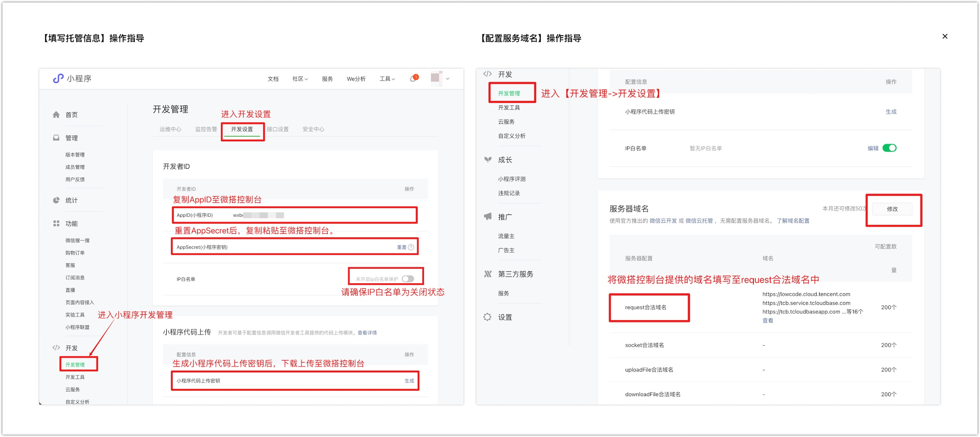Screen dimensions: 980x437
Task: Expand the avatar account dropdown arrow
Action: [448, 79]
